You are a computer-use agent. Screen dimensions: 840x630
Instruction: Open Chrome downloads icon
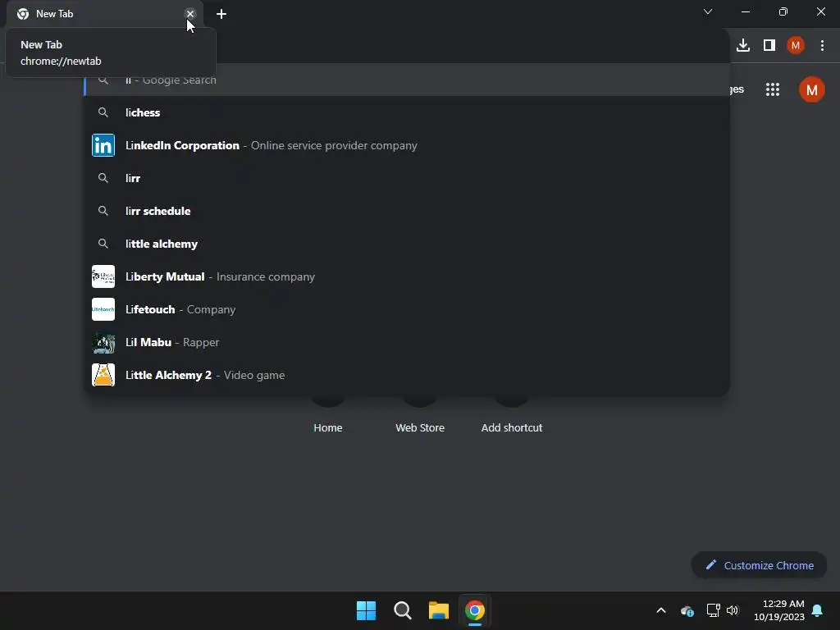pos(743,46)
